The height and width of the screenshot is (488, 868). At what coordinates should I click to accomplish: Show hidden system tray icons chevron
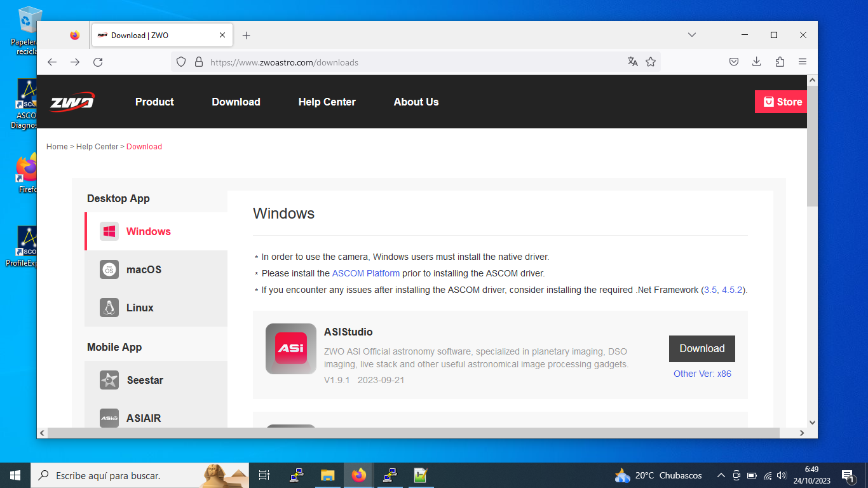tap(721, 475)
